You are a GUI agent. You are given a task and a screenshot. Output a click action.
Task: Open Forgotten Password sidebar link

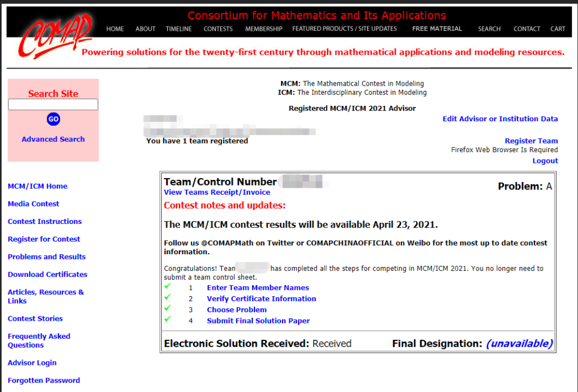pos(44,380)
